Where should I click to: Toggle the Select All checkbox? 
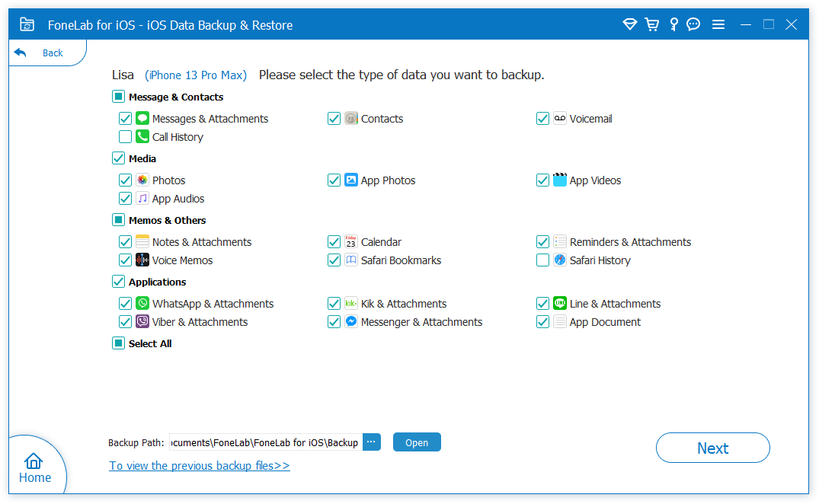(x=118, y=343)
